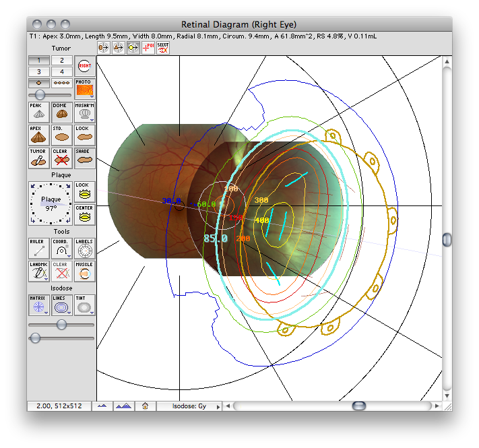479x448 pixels.
Task: Click the vertical scrollbar thumb
Action: pyautogui.click(x=447, y=240)
